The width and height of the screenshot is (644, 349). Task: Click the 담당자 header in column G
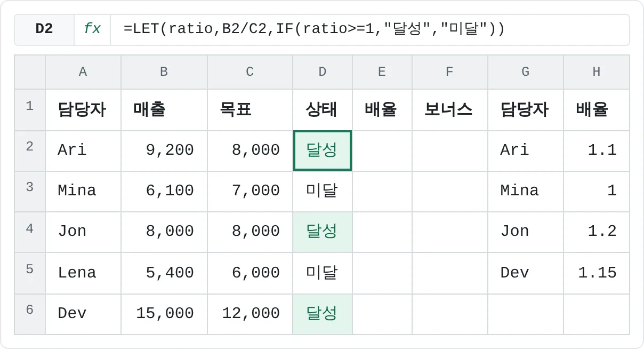[526, 110]
